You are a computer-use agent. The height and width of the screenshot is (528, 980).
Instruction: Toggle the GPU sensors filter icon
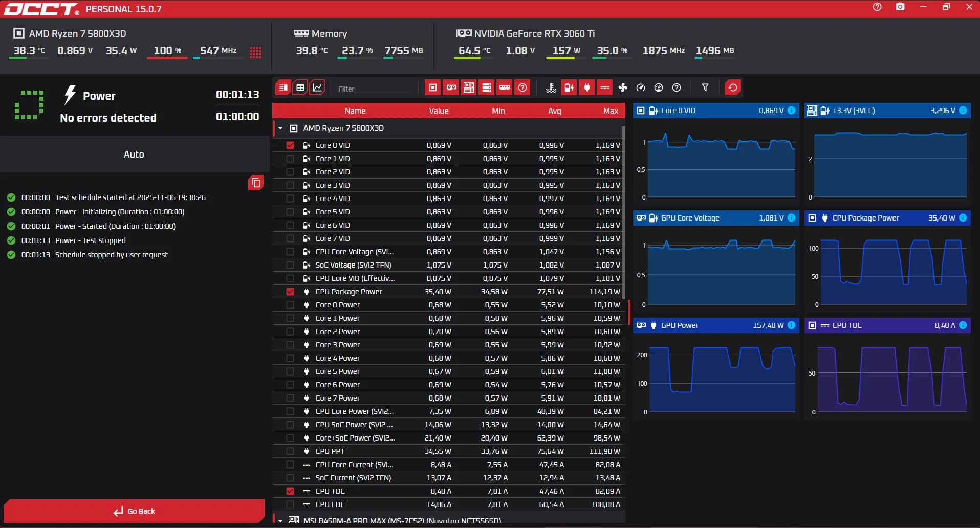[x=451, y=87]
